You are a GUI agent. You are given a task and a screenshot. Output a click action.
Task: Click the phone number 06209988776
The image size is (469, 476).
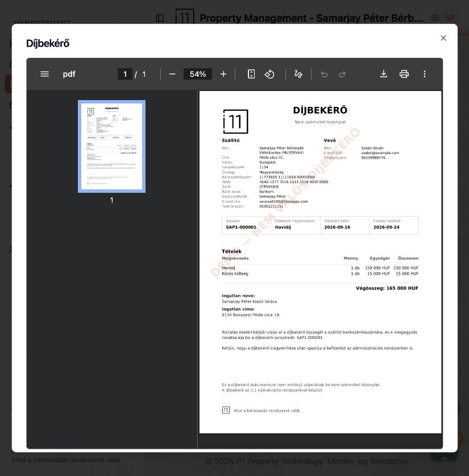(x=373, y=158)
